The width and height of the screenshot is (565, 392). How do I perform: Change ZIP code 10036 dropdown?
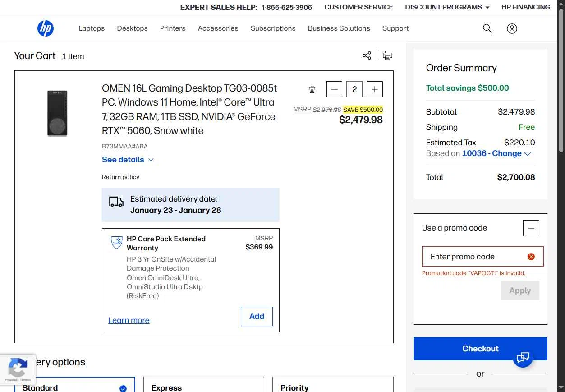pyautogui.click(x=496, y=153)
